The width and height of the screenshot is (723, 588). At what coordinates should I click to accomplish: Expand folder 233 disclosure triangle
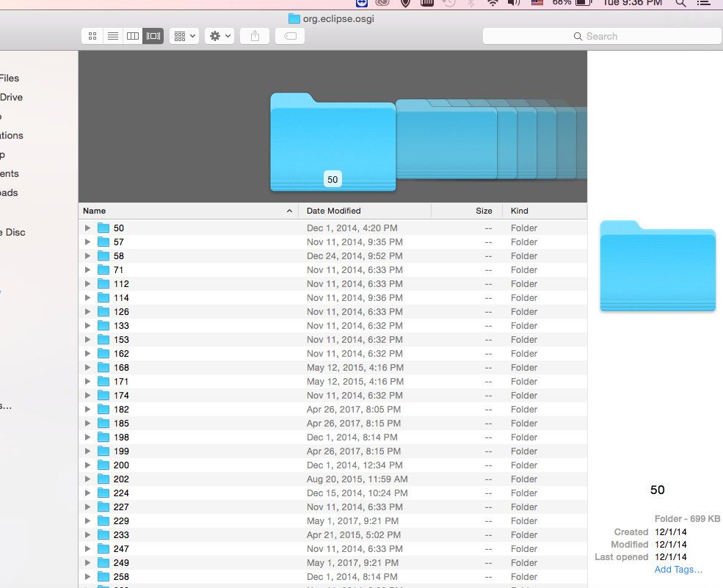pyautogui.click(x=88, y=535)
